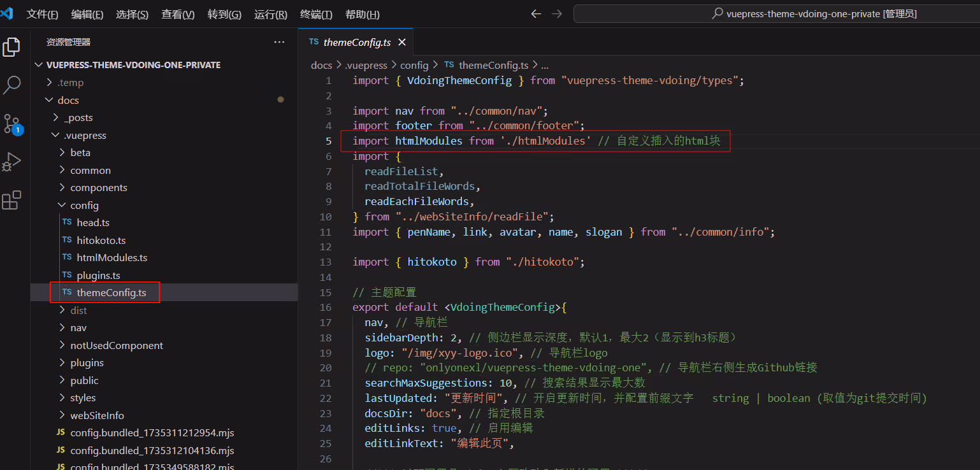The image size is (980, 470).
Task: Click the navigate back arrow
Action: point(536,14)
